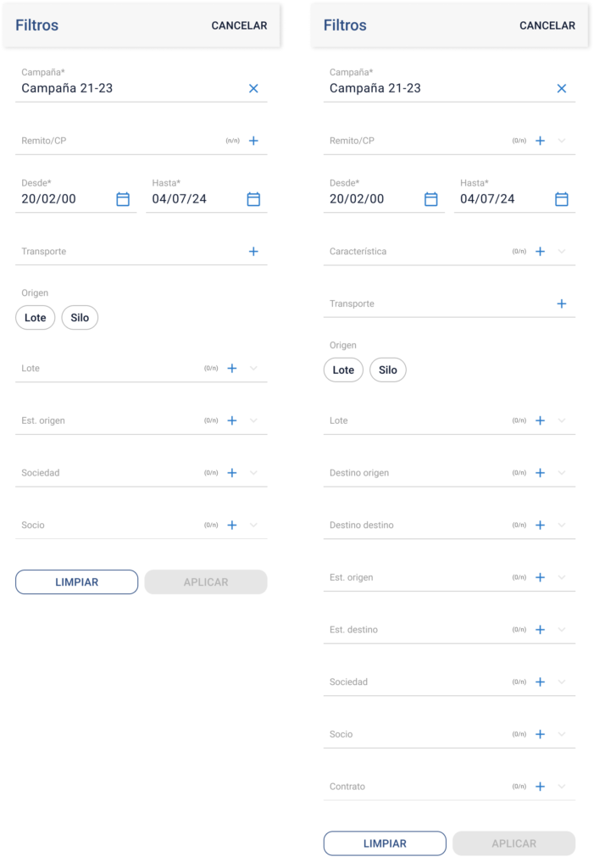Image resolution: width=594 pixels, height=868 pixels.
Task: Add a Remito/CP entry in the left panel
Action: [x=253, y=141]
